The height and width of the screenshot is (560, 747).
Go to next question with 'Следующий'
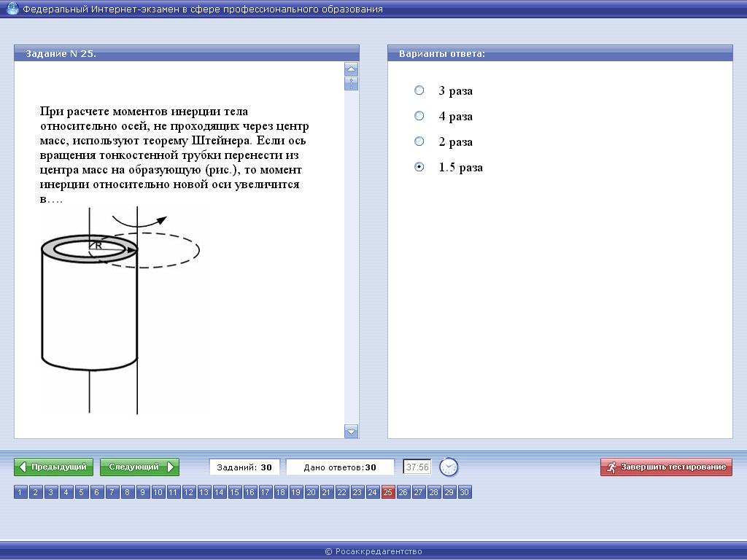[x=139, y=467]
